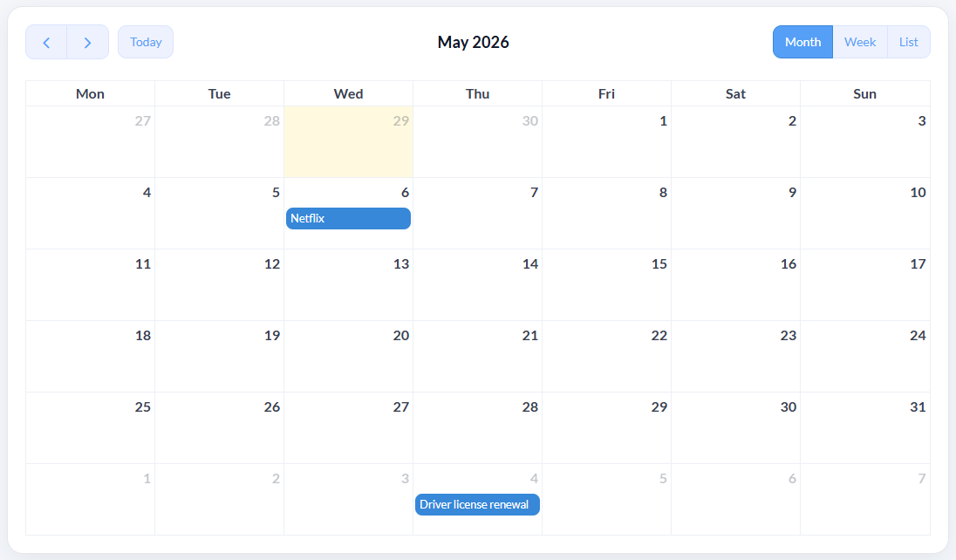Select greyed-out April 30 date
This screenshot has height=560, width=956.
477,142
